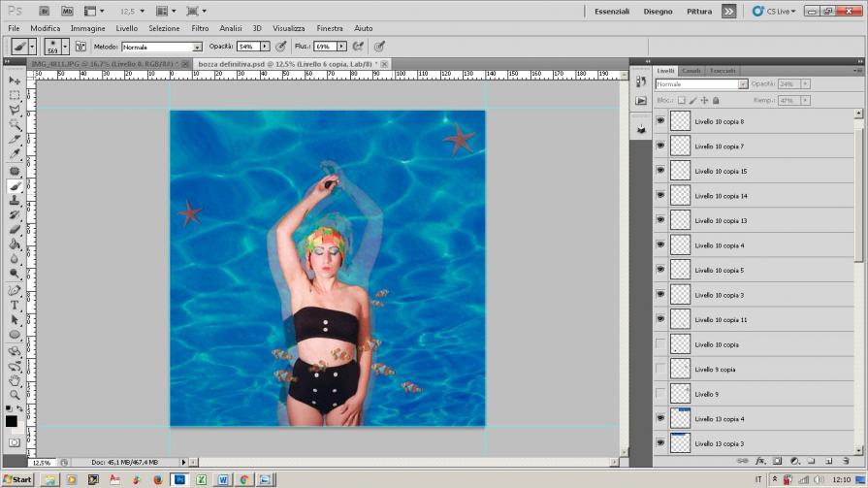
Task: Open layer style fx menu
Action: point(760,461)
